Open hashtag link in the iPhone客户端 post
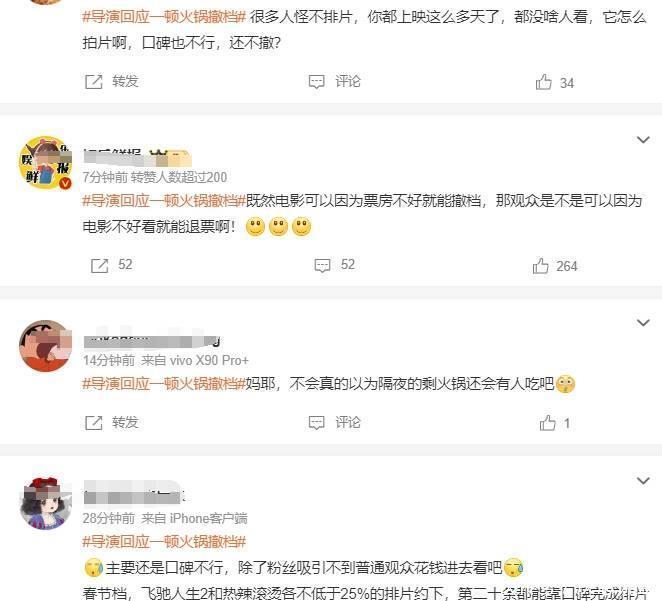The image size is (662, 601). pyautogui.click(x=164, y=541)
